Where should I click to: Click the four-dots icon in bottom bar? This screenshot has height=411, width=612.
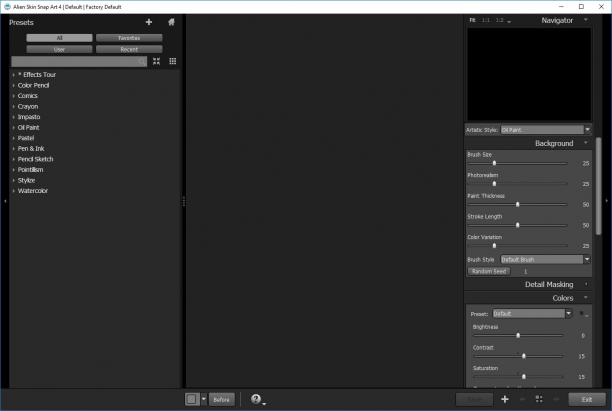tap(539, 399)
